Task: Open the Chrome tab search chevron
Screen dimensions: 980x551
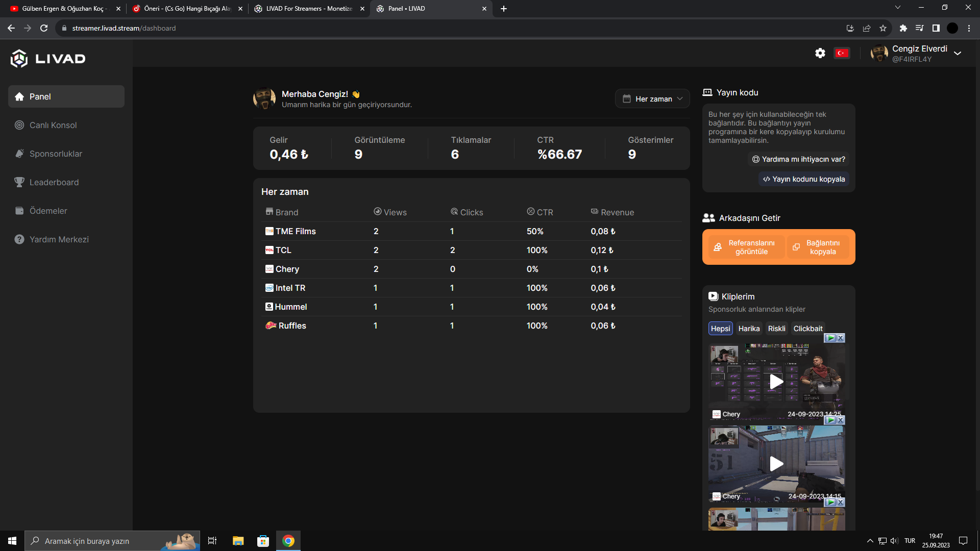Action: (898, 8)
